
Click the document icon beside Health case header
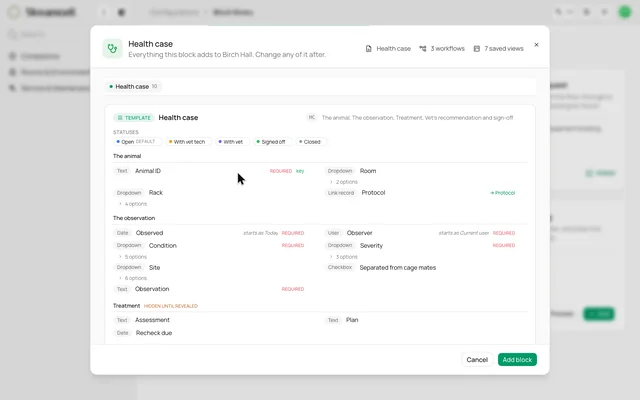(369, 49)
